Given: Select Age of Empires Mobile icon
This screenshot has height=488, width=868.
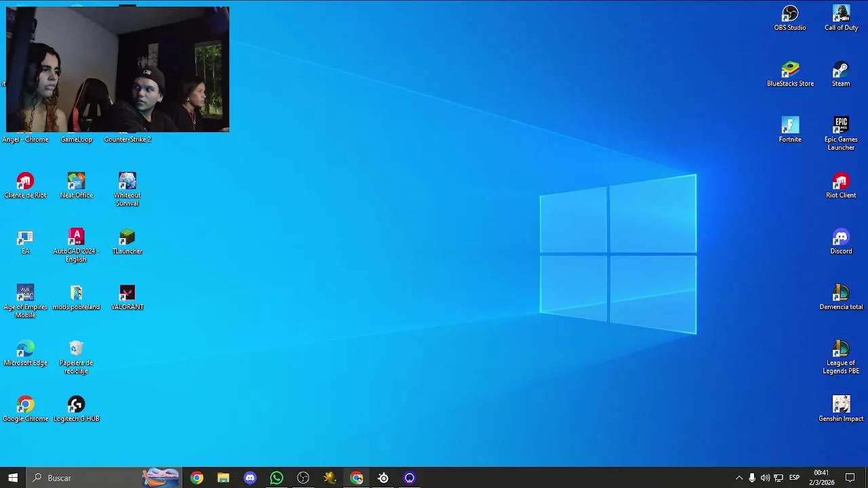Looking at the screenshot, I should pos(25,302).
